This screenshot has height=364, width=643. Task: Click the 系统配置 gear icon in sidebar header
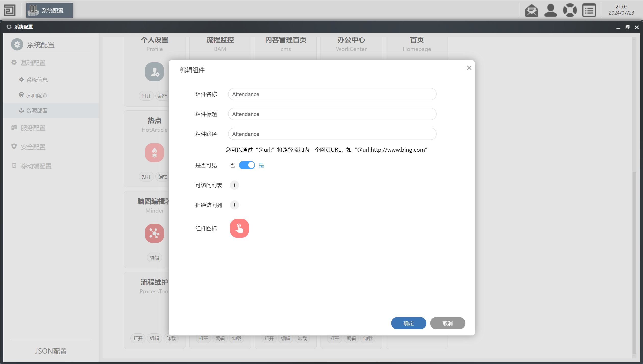(x=17, y=45)
